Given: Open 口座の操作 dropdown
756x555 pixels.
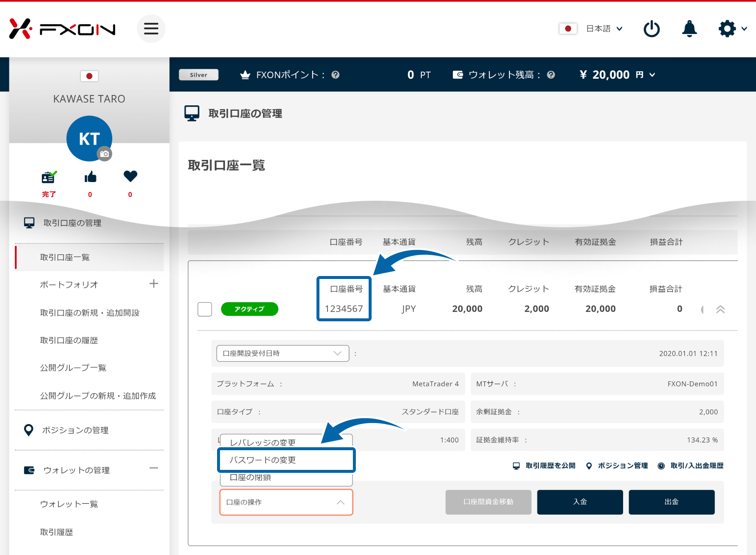Looking at the screenshot, I should click(286, 502).
